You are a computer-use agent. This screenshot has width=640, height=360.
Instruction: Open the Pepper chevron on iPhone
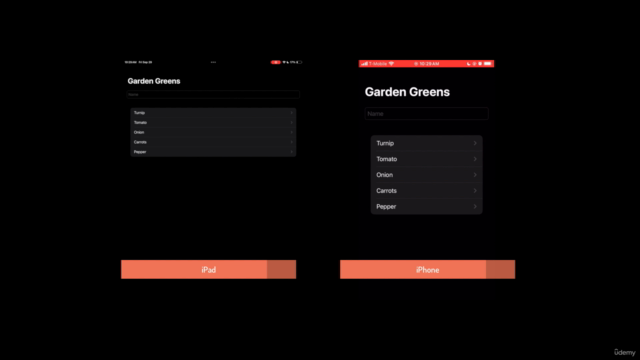point(475,207)
